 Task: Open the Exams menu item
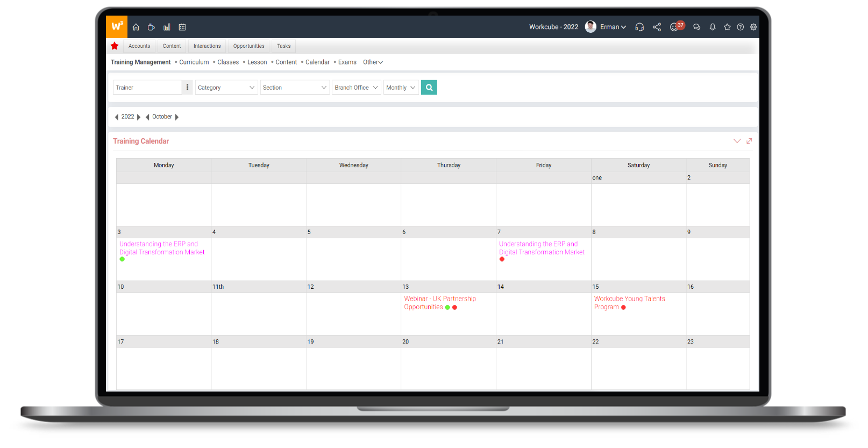[x=347, y=62]
